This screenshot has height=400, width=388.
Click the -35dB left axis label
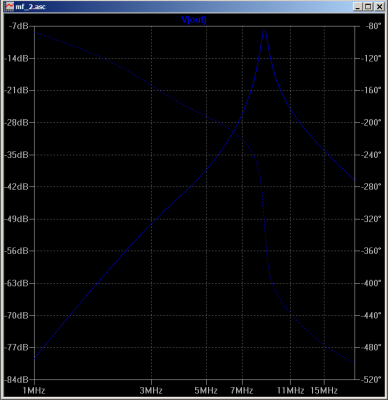pyautogui.click(x=17, y=155)
